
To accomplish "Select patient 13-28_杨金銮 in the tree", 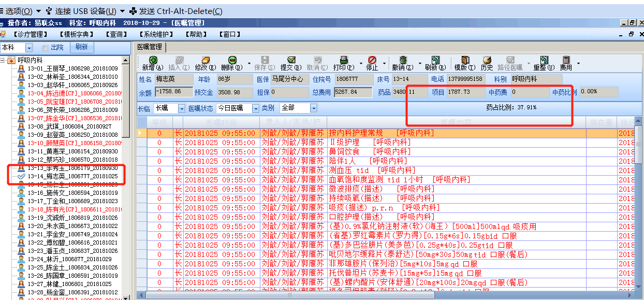I will click(72, 292).
